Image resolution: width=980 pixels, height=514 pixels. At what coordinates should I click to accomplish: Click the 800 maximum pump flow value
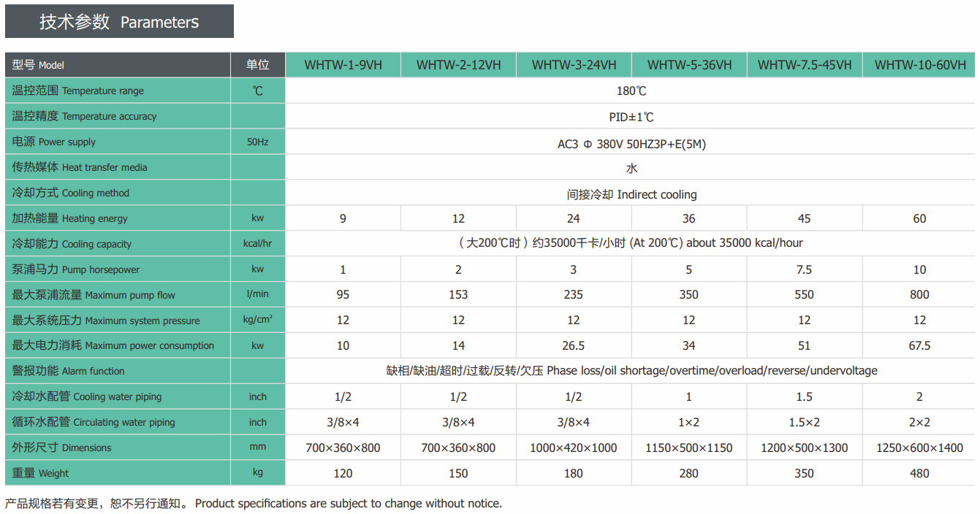[x=919, y=295]
